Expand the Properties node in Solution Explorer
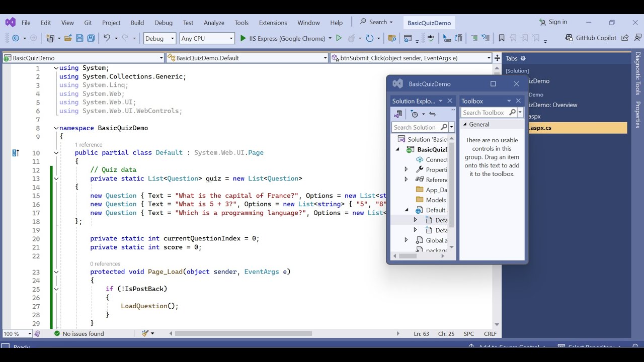644x362 pixels. [407, 169]
